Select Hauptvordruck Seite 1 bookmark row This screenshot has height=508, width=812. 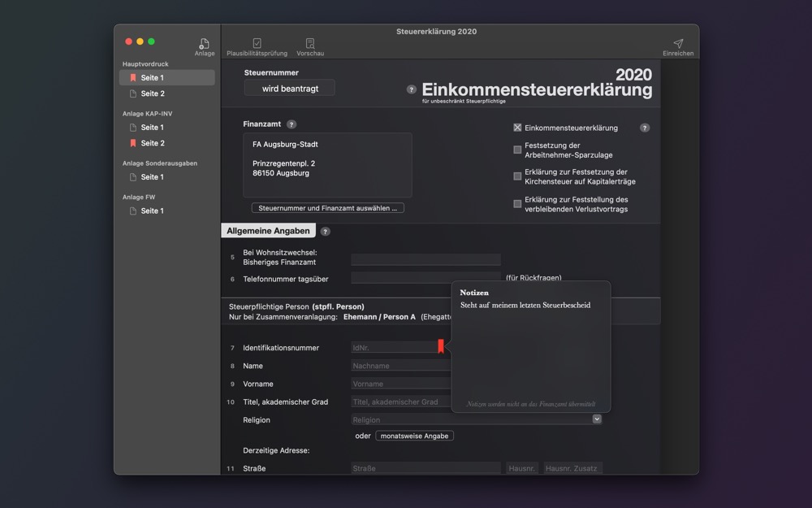(166, 78)
